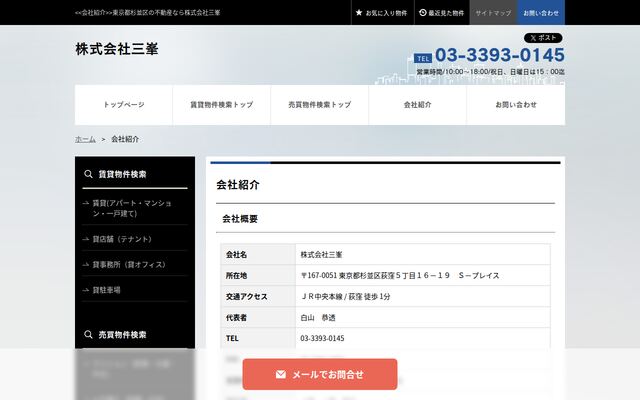Viewport: 640px width, 400px height.
Task: Click the TEL table row label
Action: [x=232, y=338]
